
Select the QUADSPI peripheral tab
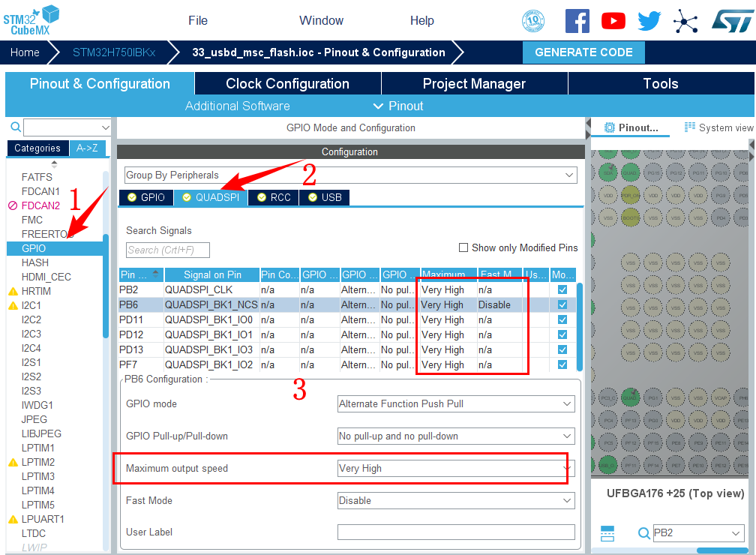point(211,197)
